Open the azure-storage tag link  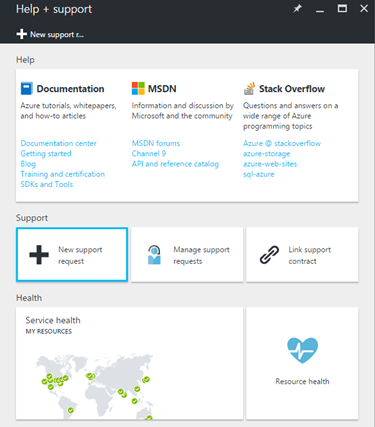[x=267, y=154]
